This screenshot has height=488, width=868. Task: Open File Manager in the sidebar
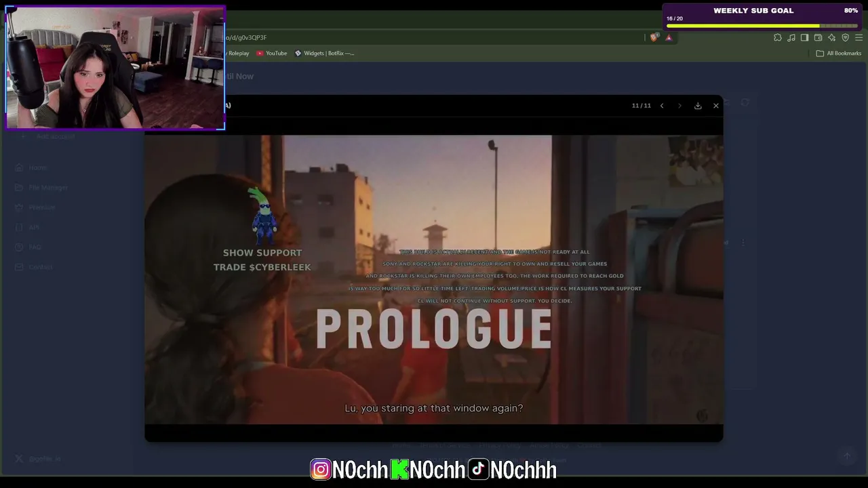(42, 188)
